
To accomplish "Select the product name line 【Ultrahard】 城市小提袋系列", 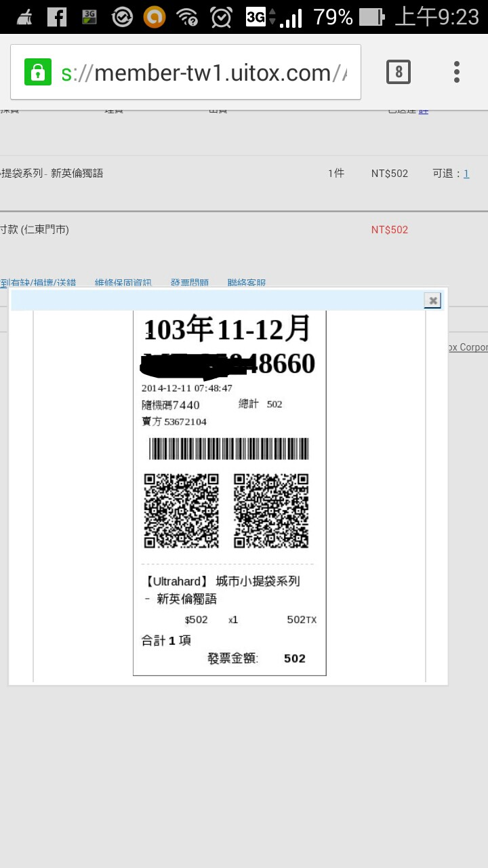I will pyautogui.click(x=222, y=581).
